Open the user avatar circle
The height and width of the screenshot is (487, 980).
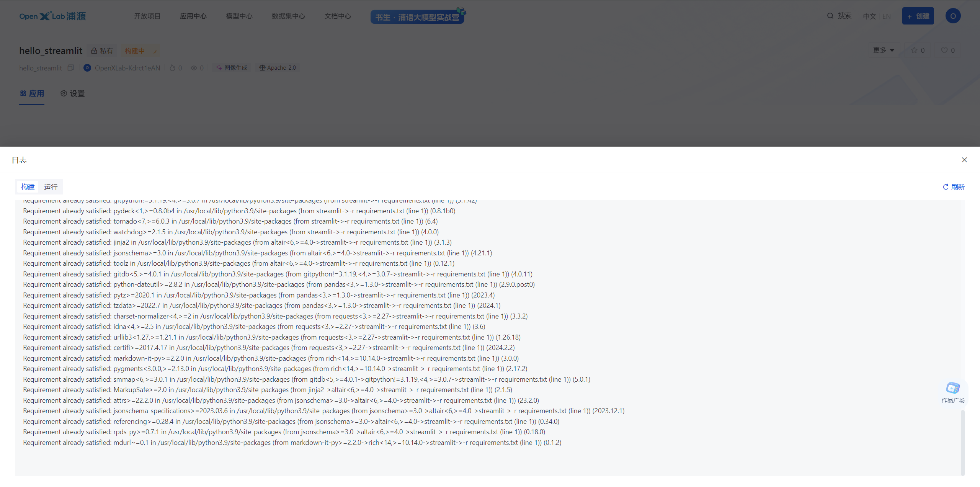(x=953, y=16)
